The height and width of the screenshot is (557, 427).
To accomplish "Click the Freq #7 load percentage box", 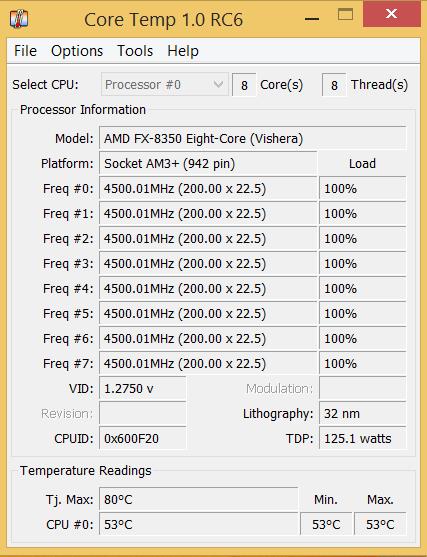I will [362, 363].
